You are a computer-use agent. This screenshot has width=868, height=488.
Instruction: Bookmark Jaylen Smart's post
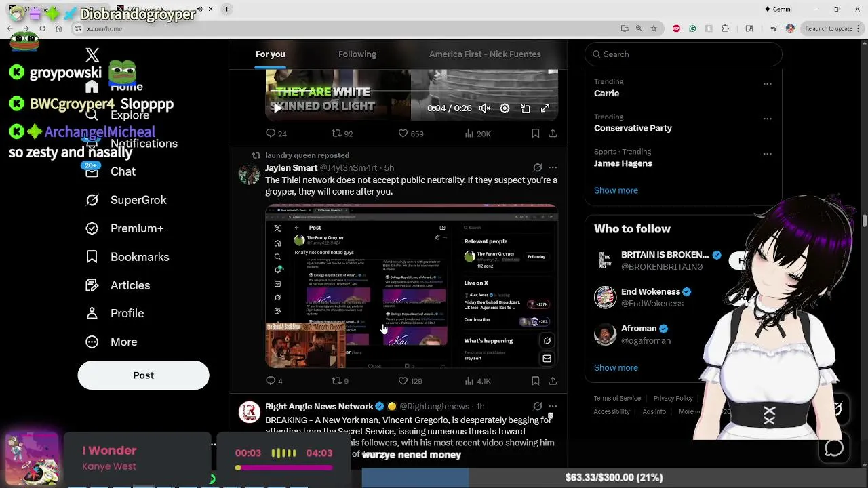coord(535,381)
